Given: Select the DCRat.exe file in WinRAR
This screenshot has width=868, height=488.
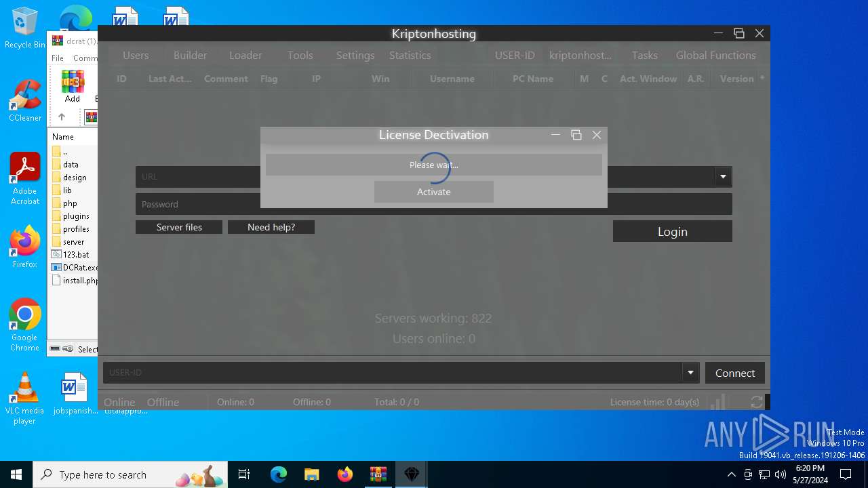Looking at the screenshot, I should click(75, 268).
